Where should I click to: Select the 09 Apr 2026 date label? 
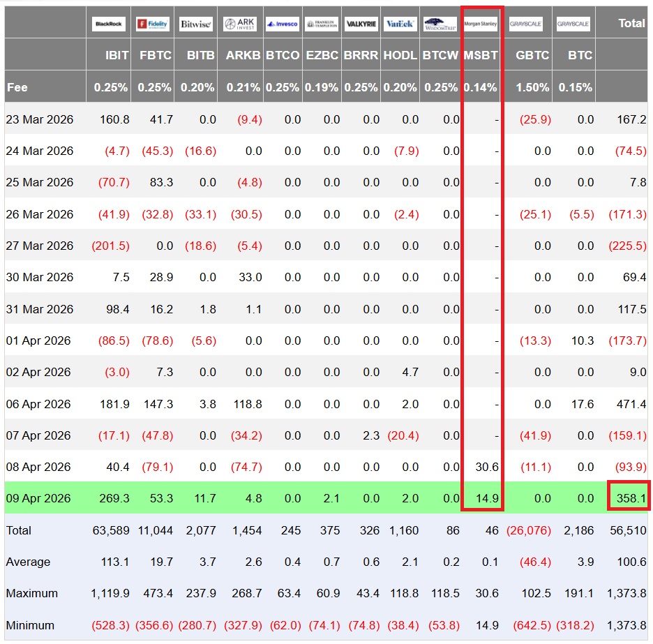[x=39, y=498]
